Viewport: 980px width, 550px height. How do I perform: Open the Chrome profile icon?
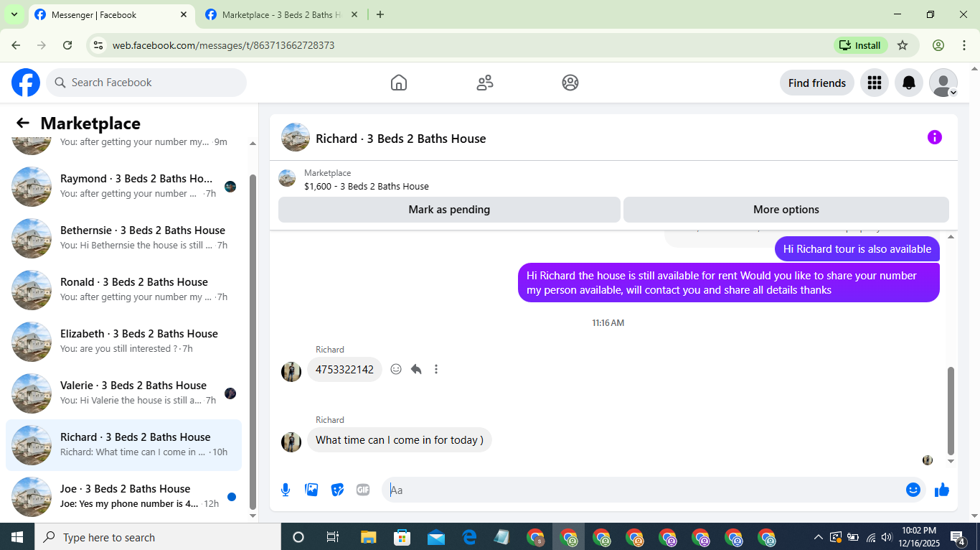tap(938, 45)
